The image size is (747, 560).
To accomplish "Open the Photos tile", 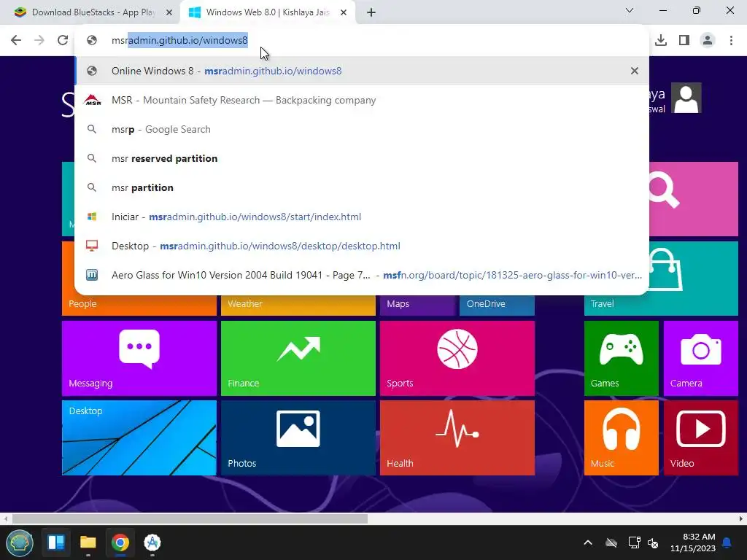I will [298, 437].
